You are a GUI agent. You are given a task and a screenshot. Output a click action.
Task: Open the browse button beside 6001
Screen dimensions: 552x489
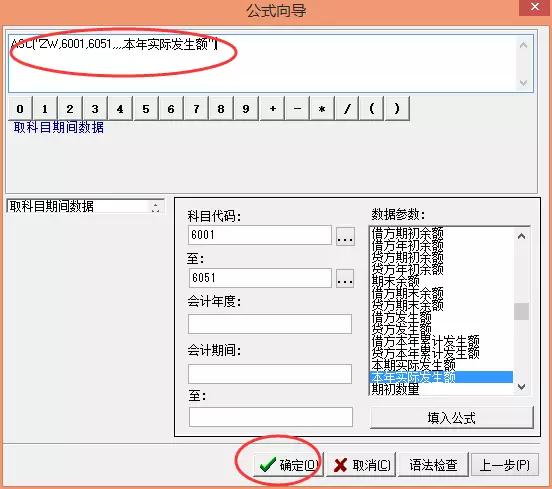point(345,236)
